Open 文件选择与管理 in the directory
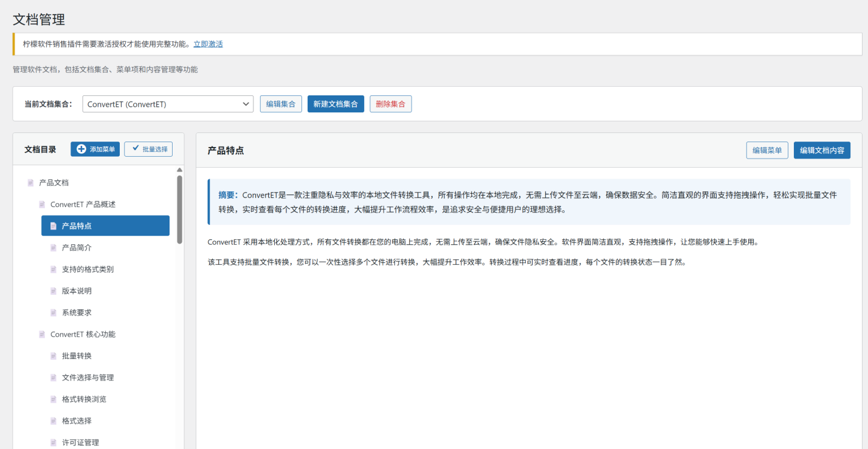 coord(88,377)
